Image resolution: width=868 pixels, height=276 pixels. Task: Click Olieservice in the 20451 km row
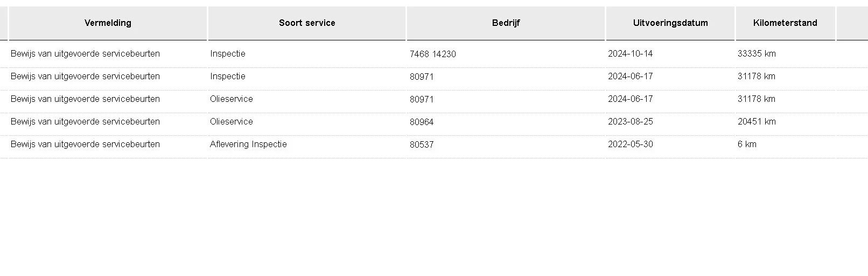232,122
